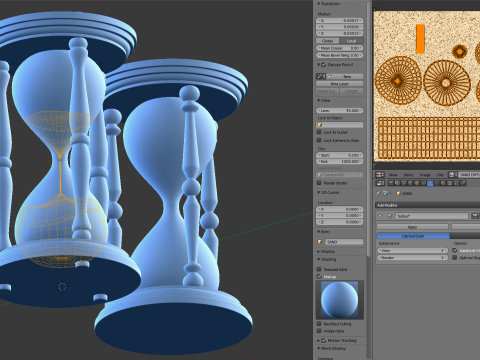
Task: Click the Mean Crease value field
Action: click(339, 48)
